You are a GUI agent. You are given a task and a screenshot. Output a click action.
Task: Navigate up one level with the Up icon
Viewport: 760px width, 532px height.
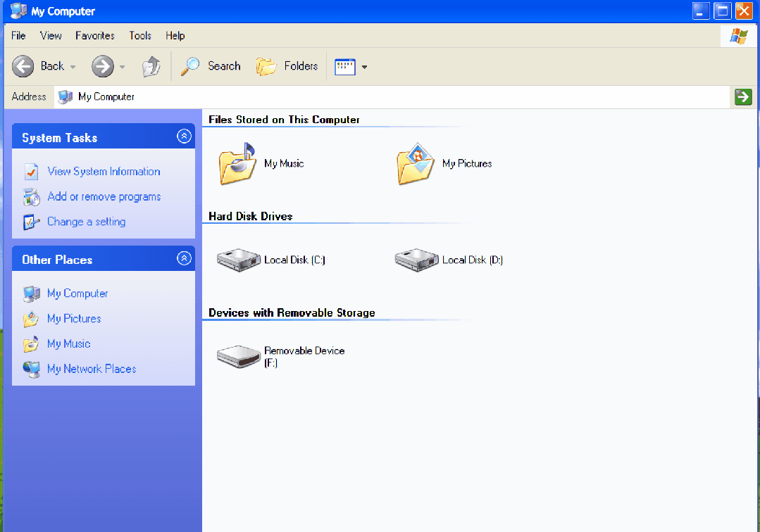(151, 66)
